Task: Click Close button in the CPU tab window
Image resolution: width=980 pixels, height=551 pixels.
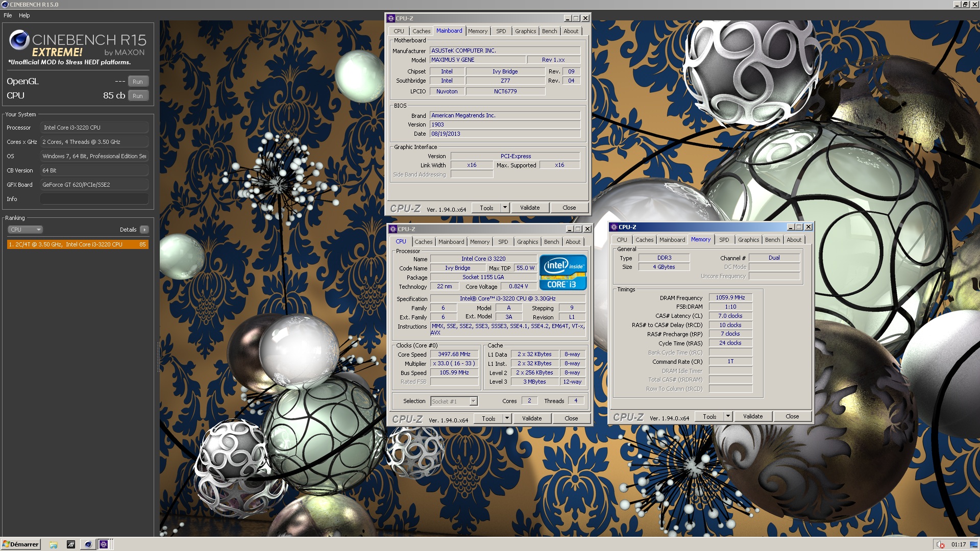Action: coord(571,418)
